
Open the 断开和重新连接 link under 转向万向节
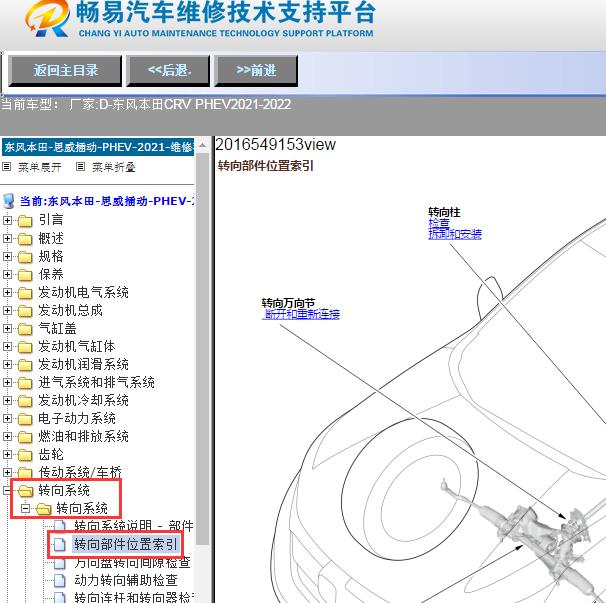301,314
